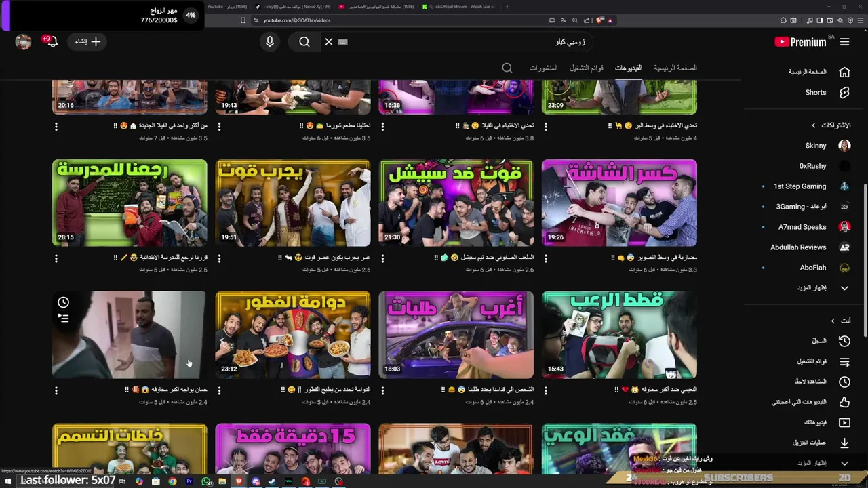Image resolution: width=868 pixels, height=488 pixels.
Task: Clear the search text with the X
Action: (x=329, y=42)
